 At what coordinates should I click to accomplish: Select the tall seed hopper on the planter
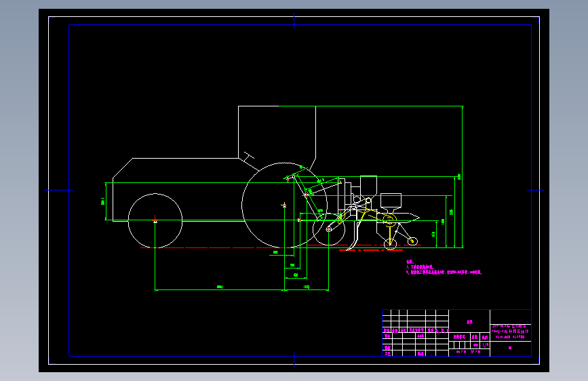[369, 186]
